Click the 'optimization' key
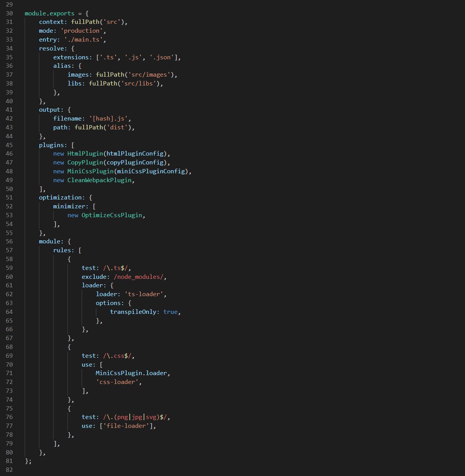The width and height of the screenshot is (465, 476). [60, 198]
